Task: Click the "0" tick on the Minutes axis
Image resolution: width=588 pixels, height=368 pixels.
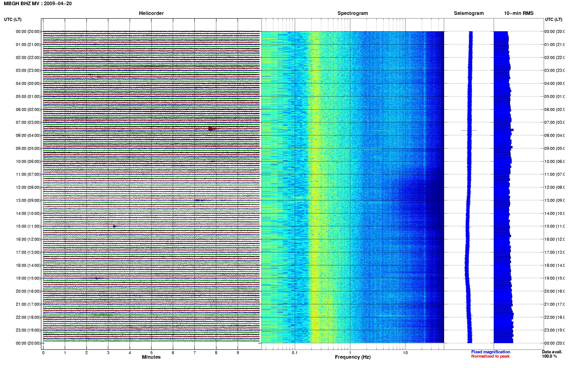Action: [x=43, y=353]
